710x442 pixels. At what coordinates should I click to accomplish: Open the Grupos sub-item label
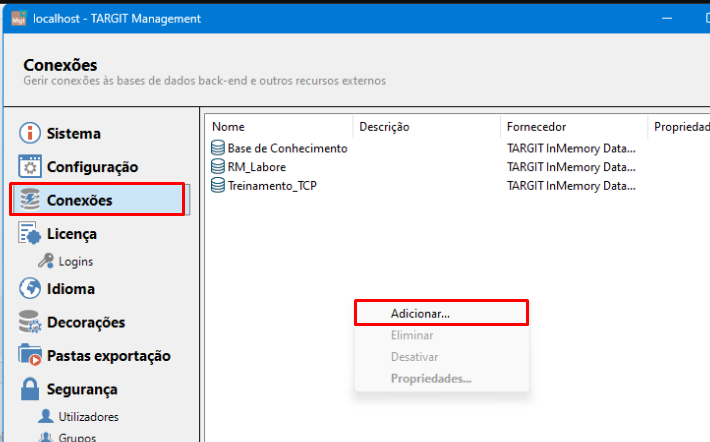tap(77, 437)
